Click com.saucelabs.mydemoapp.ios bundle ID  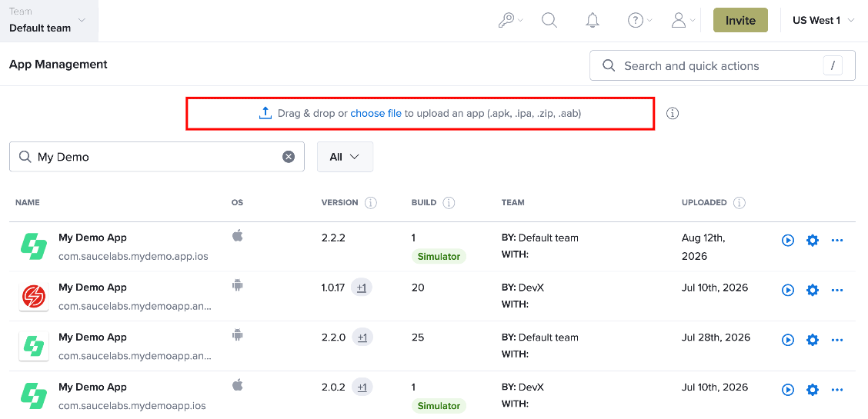[132, 406]
